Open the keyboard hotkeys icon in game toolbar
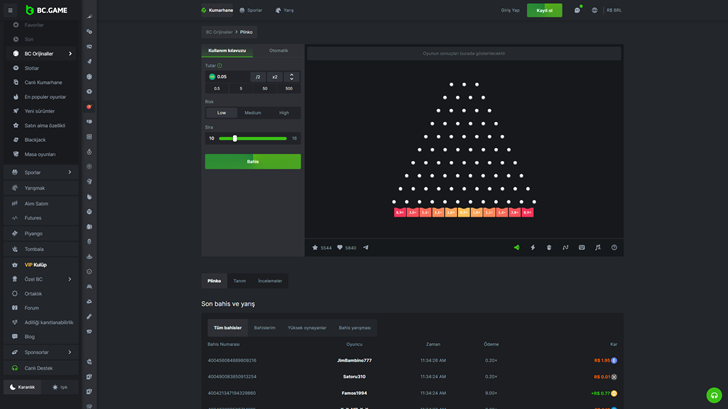 [x=582, y=248]
